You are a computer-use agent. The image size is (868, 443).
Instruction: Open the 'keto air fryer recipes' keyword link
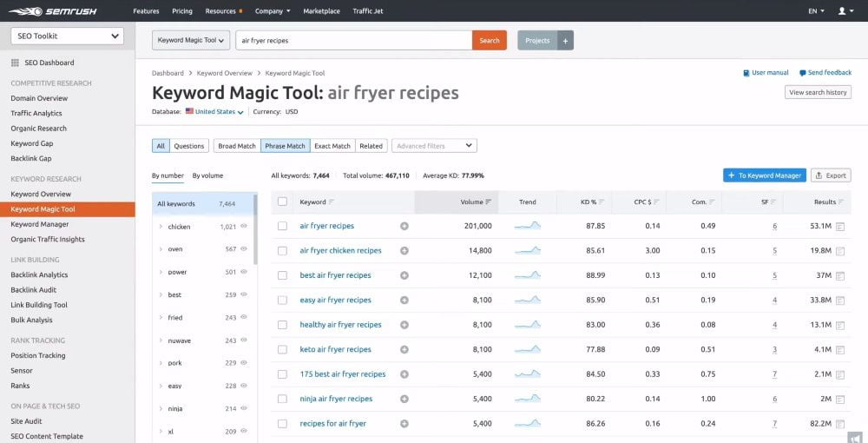pyautogui.click(x=335, y=349)
